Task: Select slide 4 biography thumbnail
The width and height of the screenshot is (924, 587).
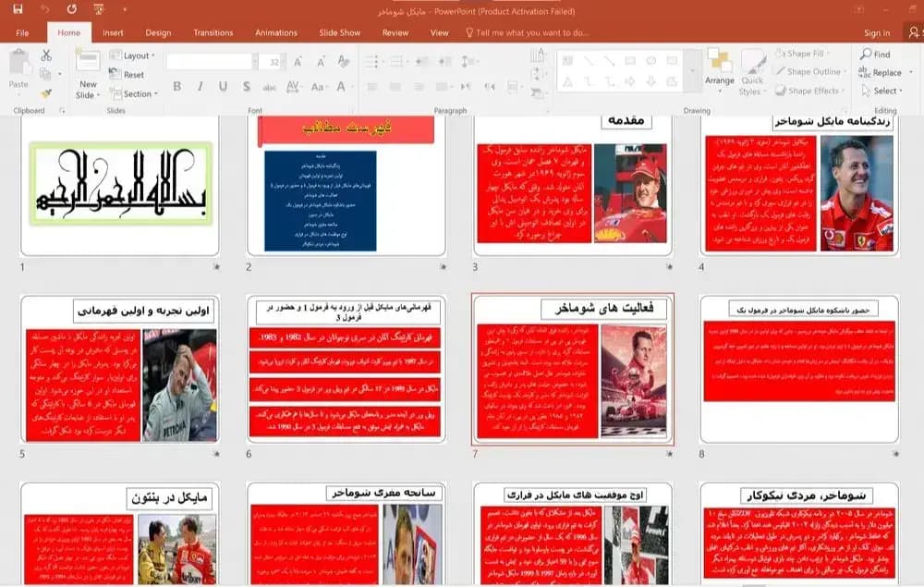Action: 799,185
